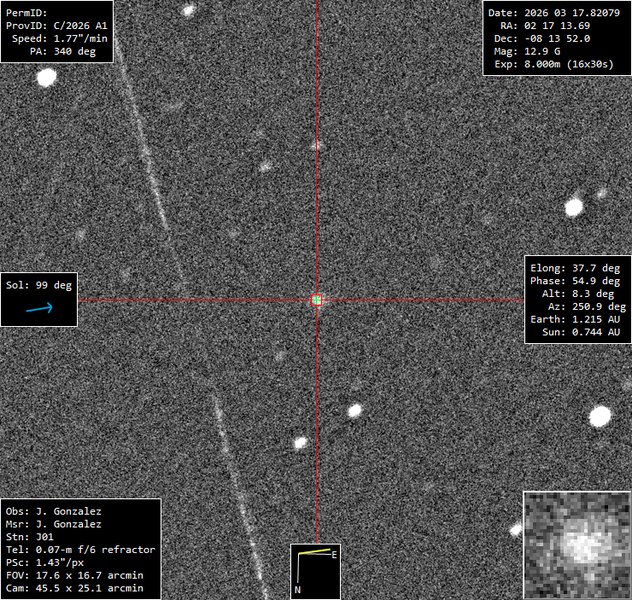Select the 'Msr: J. Gonzalez' line

point(54,524)
